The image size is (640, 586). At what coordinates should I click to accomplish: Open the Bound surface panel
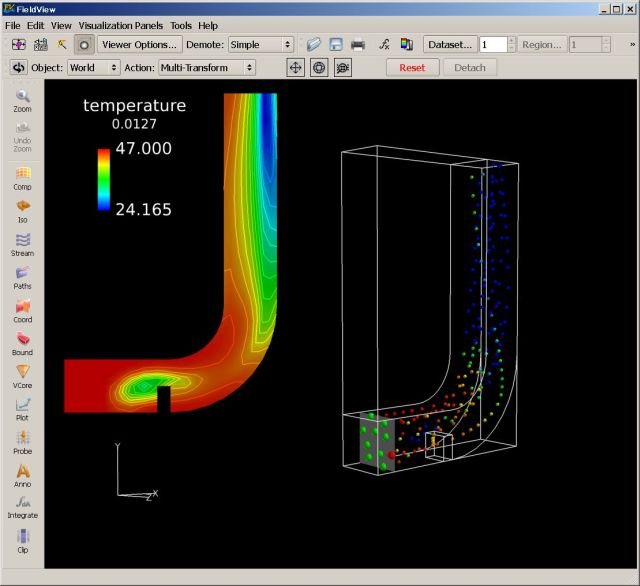22,342
